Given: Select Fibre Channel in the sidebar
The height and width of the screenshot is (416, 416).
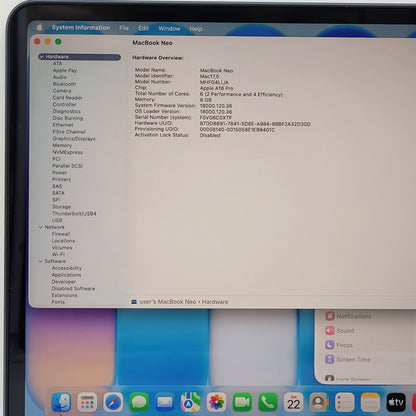Looking at the screenshot, I should [x=69, y=132].
